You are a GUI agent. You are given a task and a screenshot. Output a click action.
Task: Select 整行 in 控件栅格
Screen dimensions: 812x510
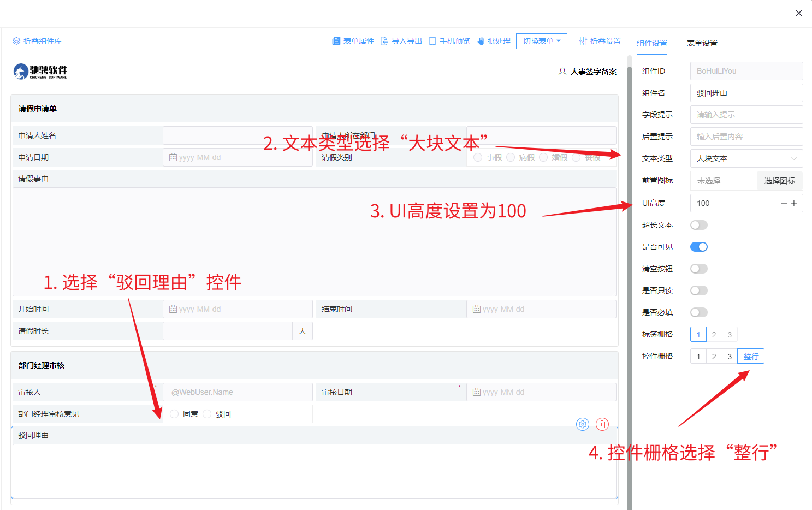[750, 357]
